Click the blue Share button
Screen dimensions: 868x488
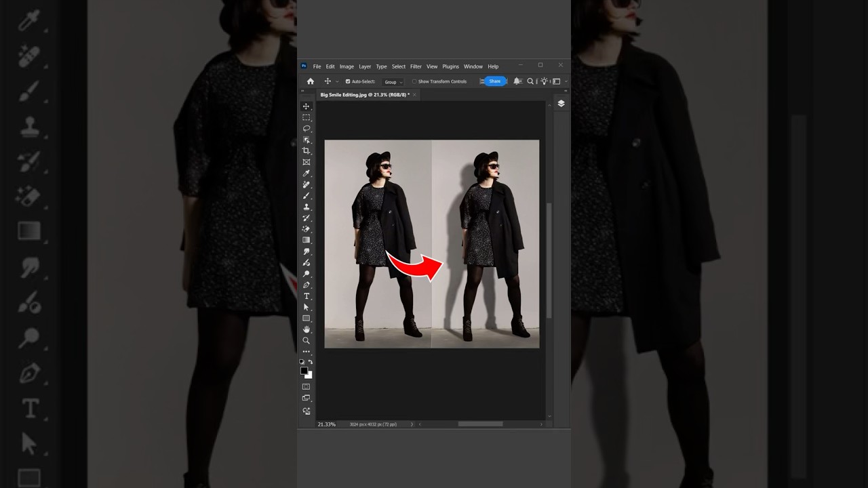[495, 81]
